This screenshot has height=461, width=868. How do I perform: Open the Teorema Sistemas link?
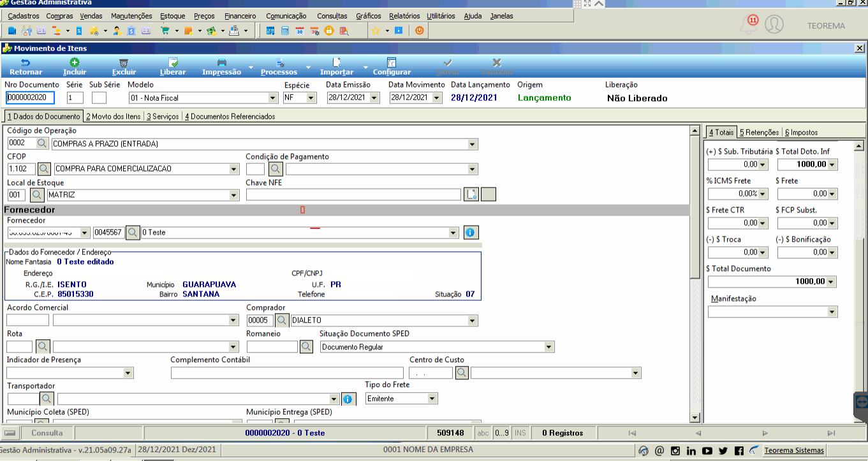click(x=794, y=451)
